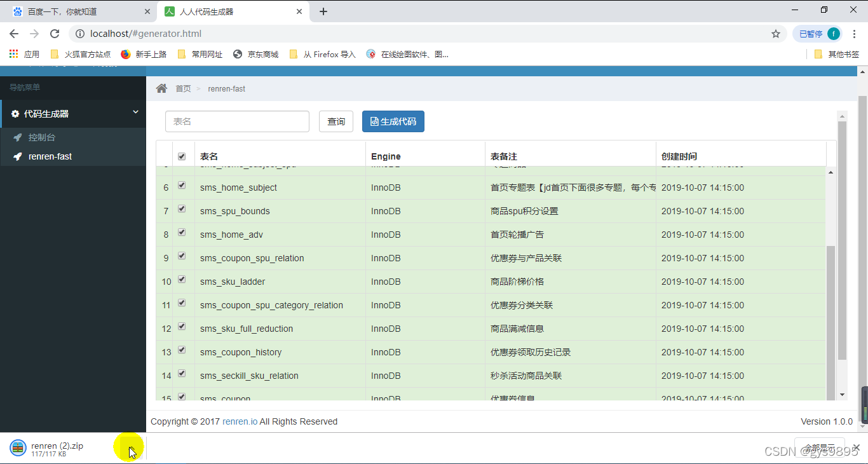Open the renren.io footer link

(x=240, y=421)
